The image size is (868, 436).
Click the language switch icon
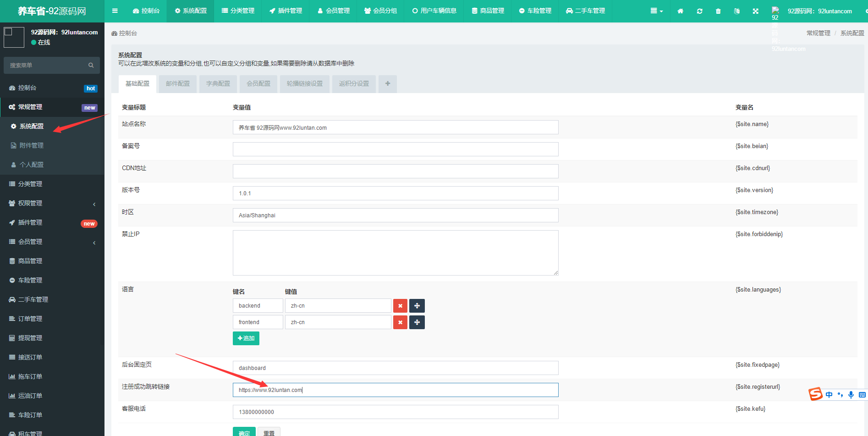click(736, 11)
